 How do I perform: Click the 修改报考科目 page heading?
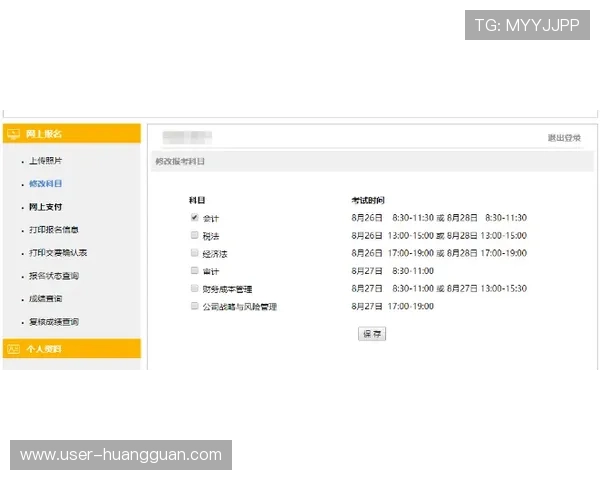tap(180, 161)
